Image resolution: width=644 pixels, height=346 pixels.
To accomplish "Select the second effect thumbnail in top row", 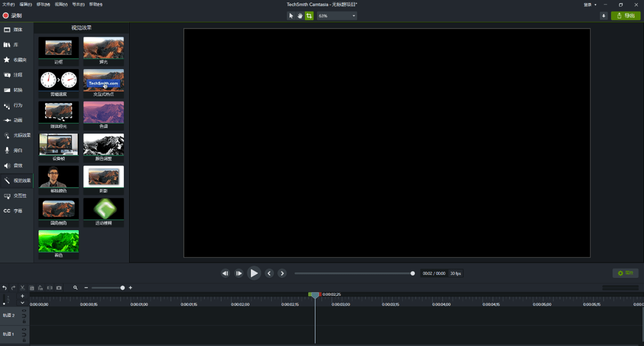I will (104, 51).
